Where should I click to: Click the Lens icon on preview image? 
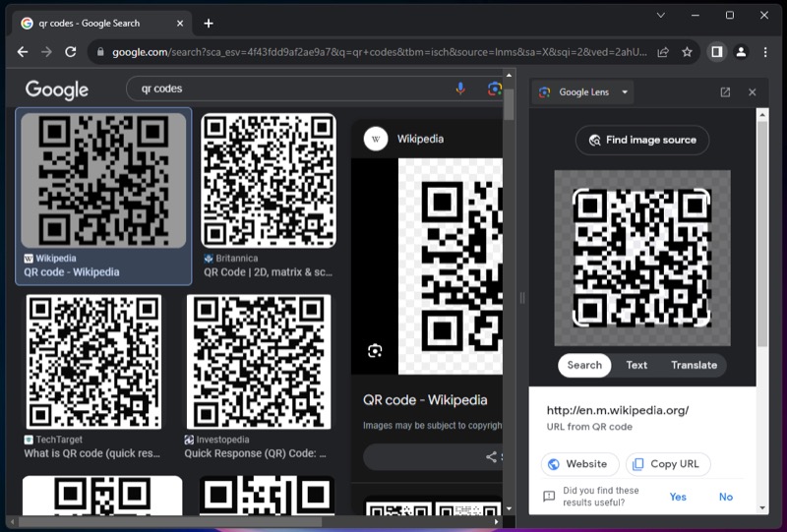(375, 350)
